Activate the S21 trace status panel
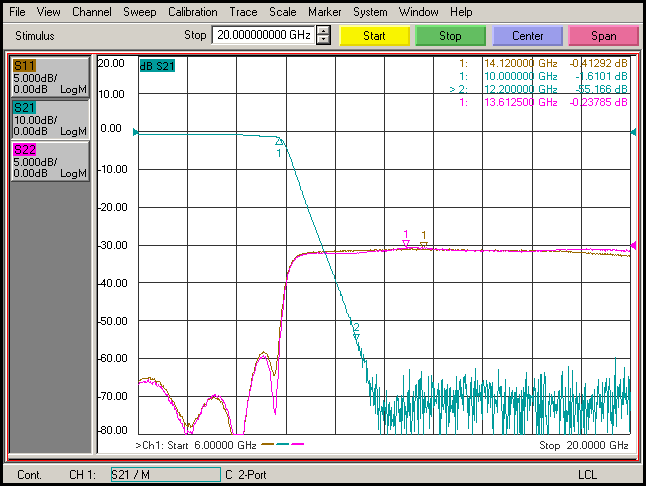Image resolution: width=646 pixels, height=486 pixels. pos(50,118)
